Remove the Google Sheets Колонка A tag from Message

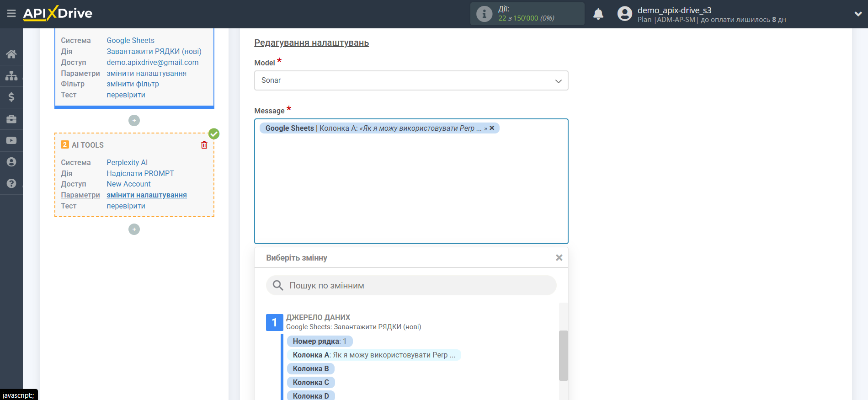pyautogui.click(x=492, y=128)
